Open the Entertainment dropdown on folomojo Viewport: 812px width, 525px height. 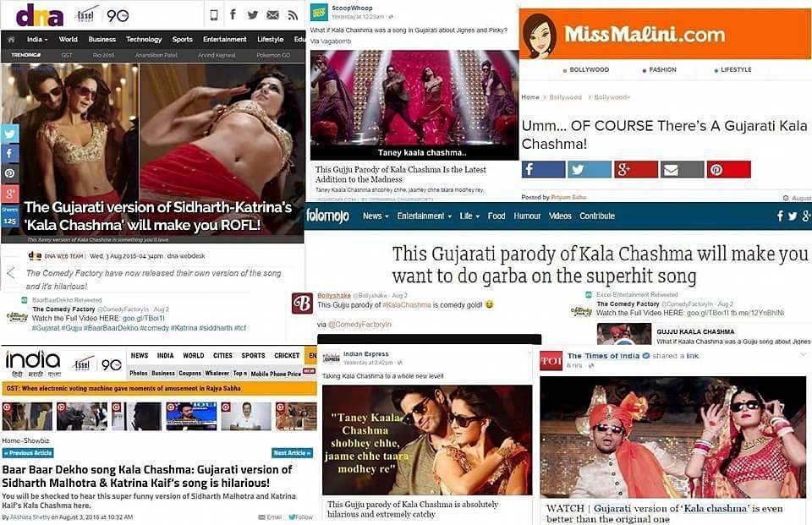tap(424, 216)
